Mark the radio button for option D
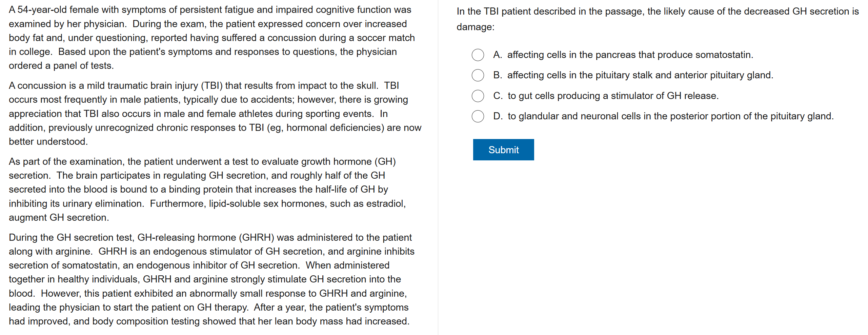 coord(478,116)
